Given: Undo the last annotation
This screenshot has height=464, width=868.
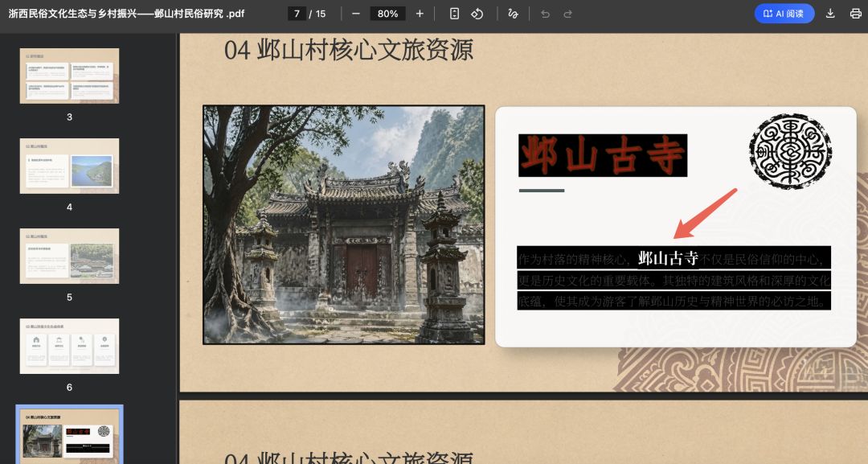Looking at the screenshot, I should (x=545, y=14).
